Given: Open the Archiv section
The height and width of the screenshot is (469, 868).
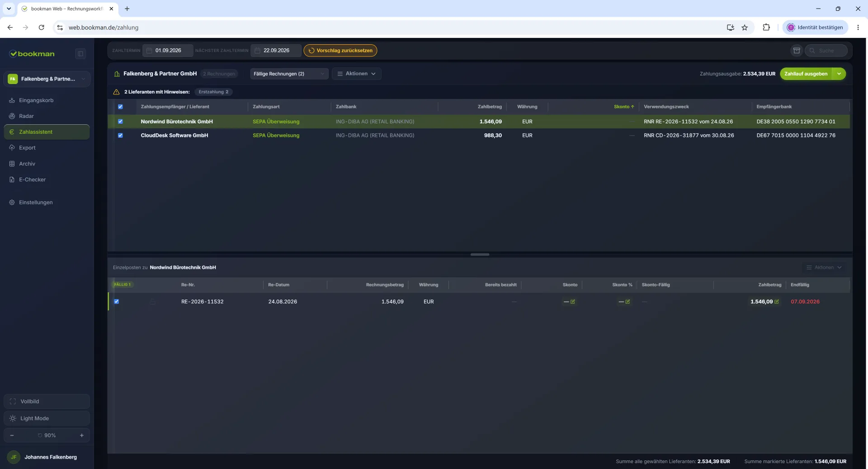Looking at the screenshot, I should tap(47, 164).
